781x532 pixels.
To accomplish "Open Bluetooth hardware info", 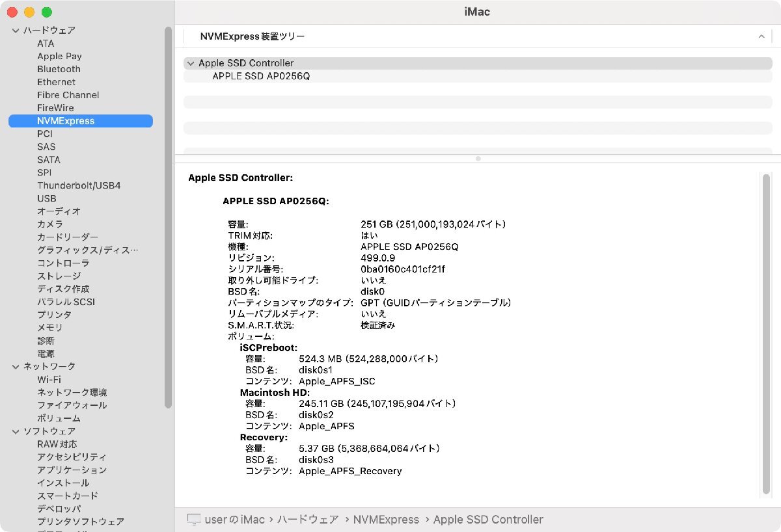I will click(x=59, y=69).
